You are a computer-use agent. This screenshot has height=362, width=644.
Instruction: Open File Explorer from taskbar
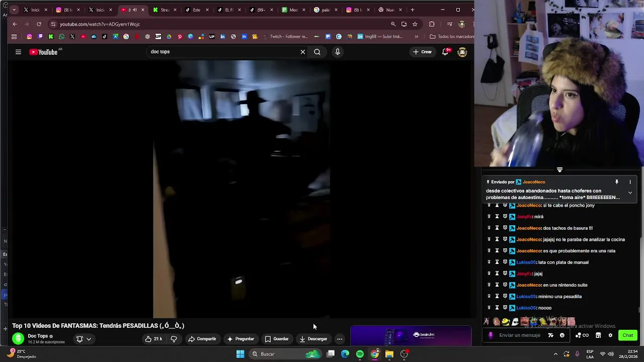pos(389,354)
